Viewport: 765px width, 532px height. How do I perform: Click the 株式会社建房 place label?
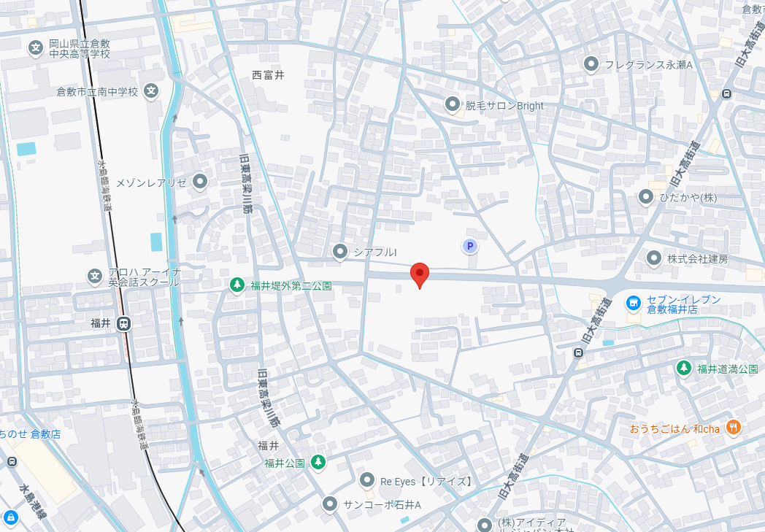(698, 259)
